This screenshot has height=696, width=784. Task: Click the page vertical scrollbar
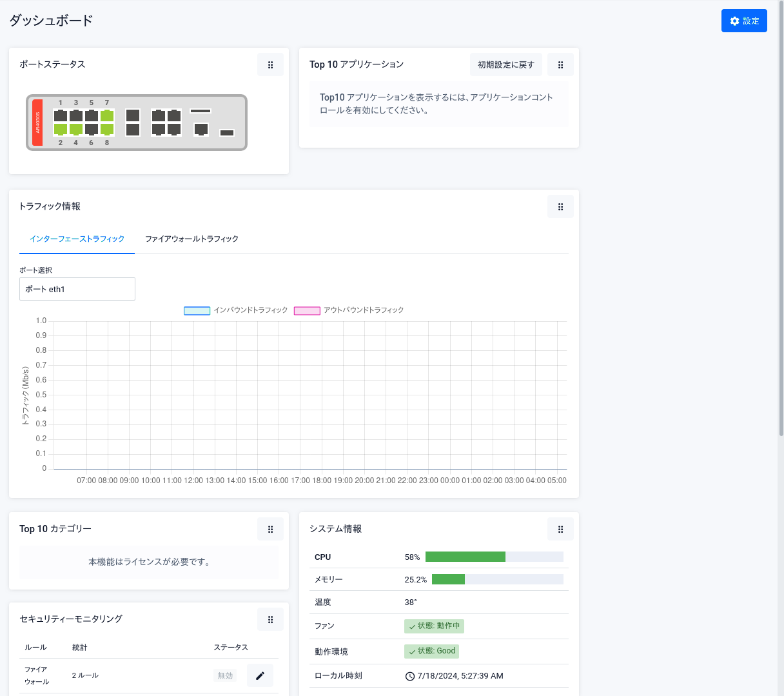[781, 219]
